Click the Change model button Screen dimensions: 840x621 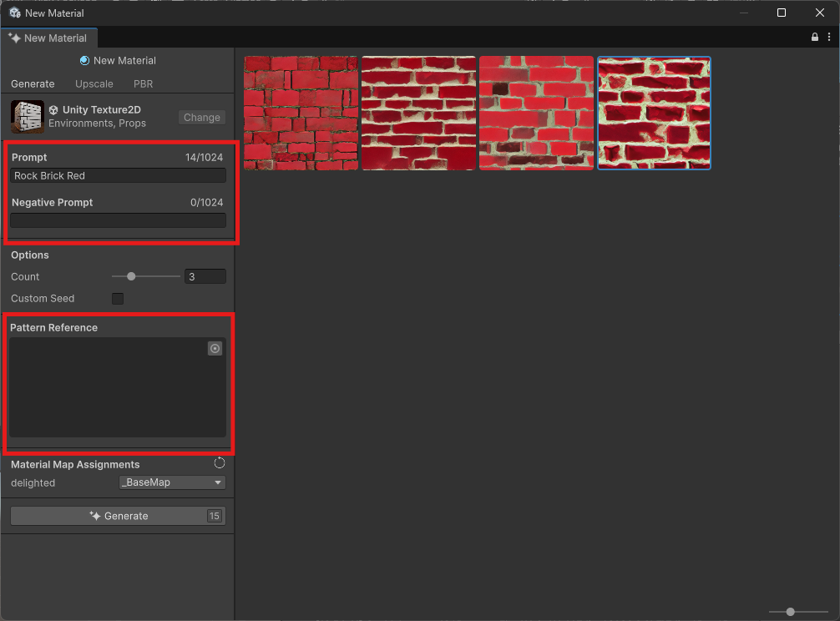click(x=202, y=117)
